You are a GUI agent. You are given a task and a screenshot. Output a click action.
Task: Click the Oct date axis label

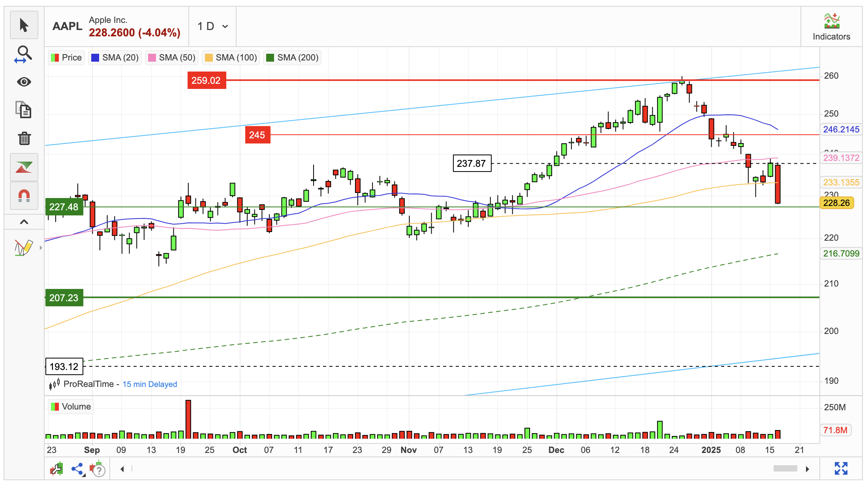coord(239,450)
